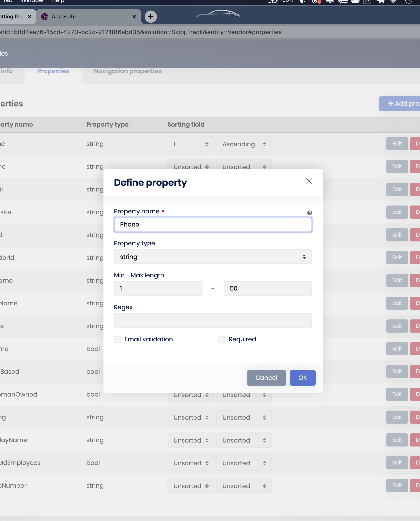Click the battery status icon
420x521 pixels.
tap(272, 2)
